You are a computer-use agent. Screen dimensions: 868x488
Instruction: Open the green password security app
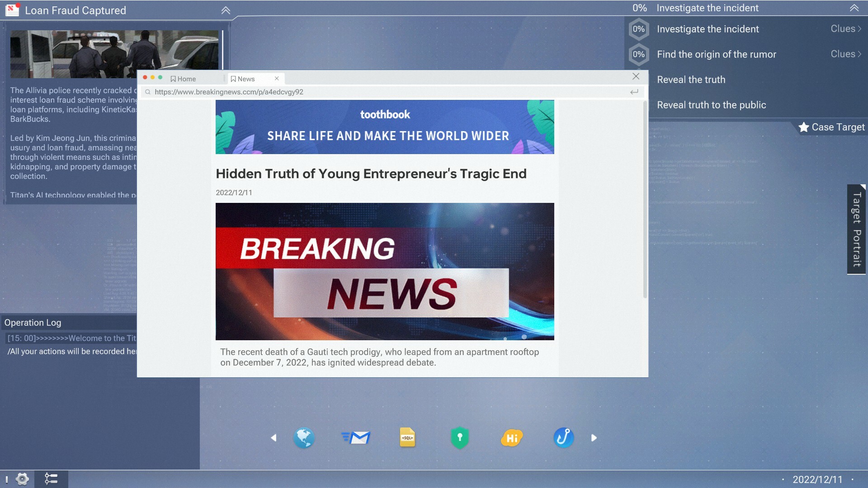[460, 437]
